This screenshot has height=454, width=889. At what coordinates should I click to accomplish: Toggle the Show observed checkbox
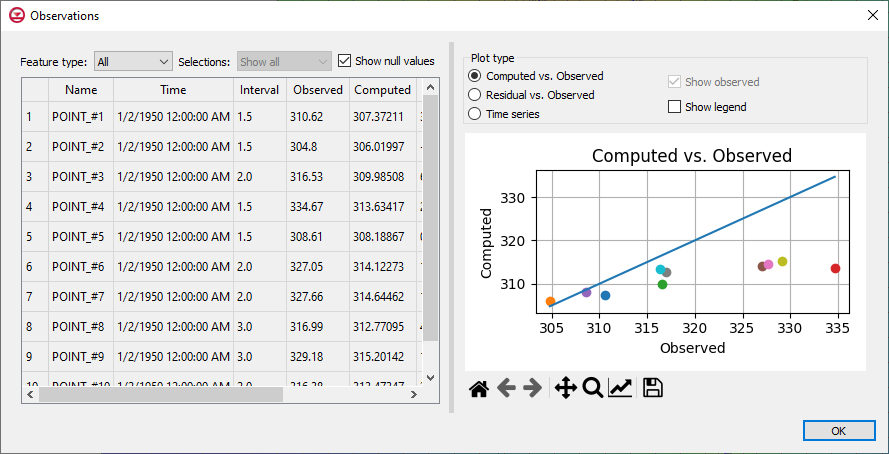tap(674, 82)
